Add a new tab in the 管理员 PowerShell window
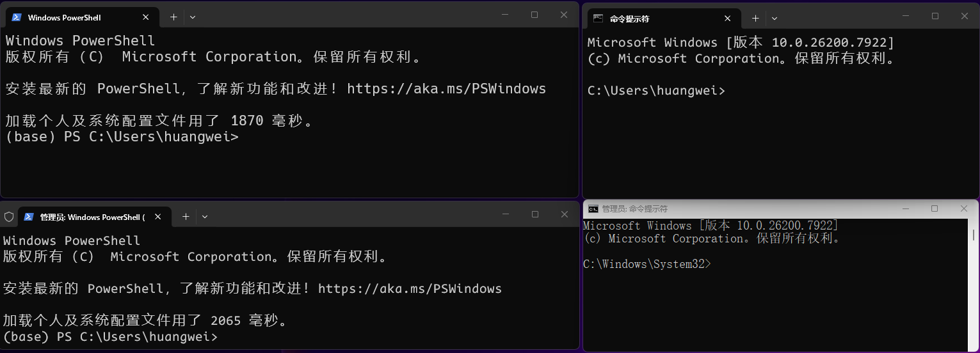Viewport: 980px width, 353px height. 186,217
